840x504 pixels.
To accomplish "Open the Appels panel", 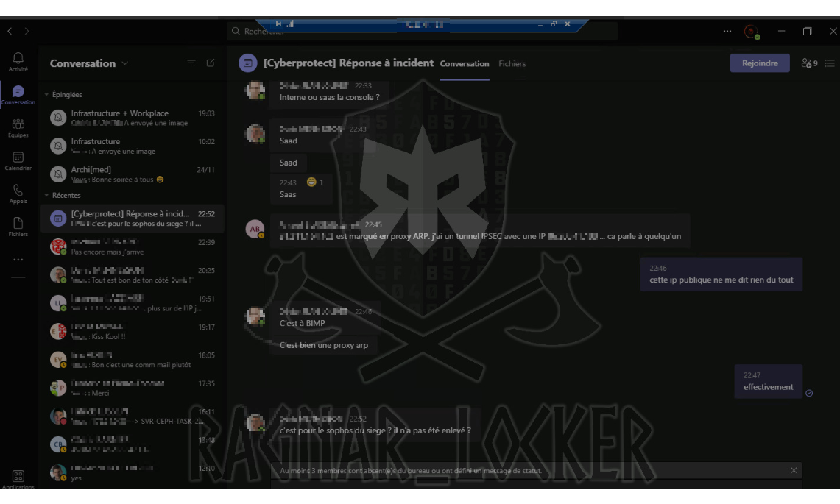I will coord(18,193).
